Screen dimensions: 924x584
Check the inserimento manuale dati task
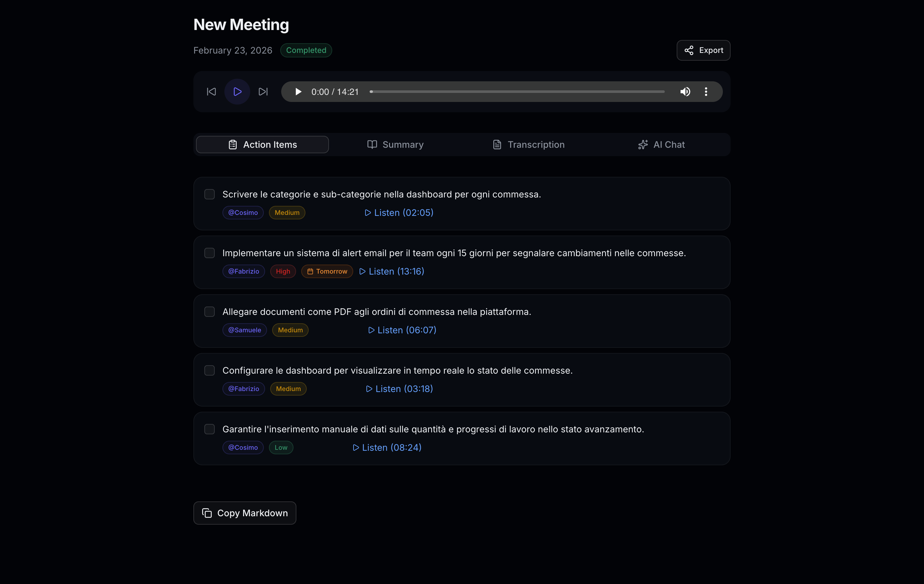pyautogui.click(x=210, y=429)
